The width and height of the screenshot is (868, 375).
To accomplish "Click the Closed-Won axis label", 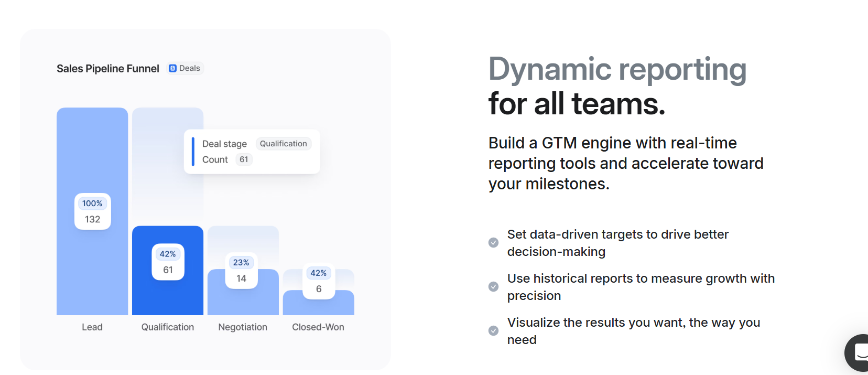I will (x=318, y=327).
